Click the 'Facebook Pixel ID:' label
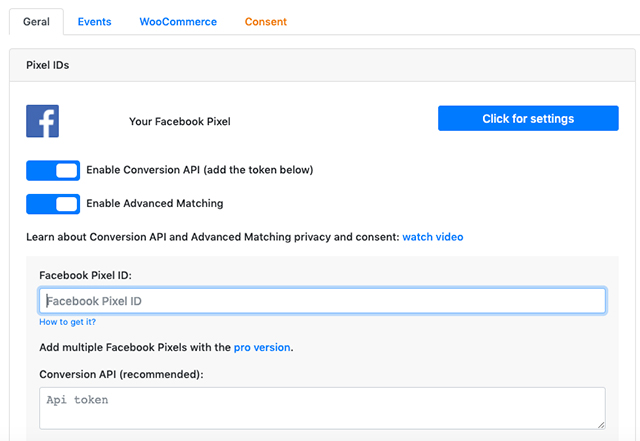640x441 pixels. coord(85,275)
